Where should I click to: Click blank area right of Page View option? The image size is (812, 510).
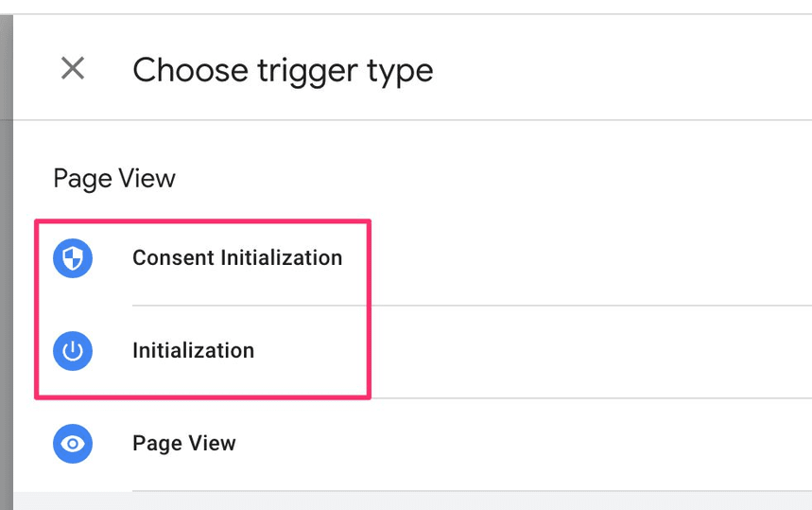point(523,444)
